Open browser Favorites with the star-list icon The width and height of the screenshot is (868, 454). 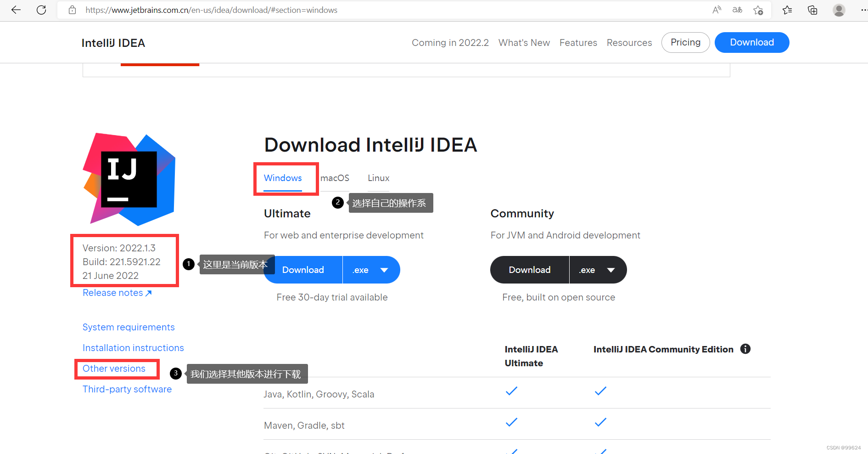pyautogui.click(x=787, y=10)
